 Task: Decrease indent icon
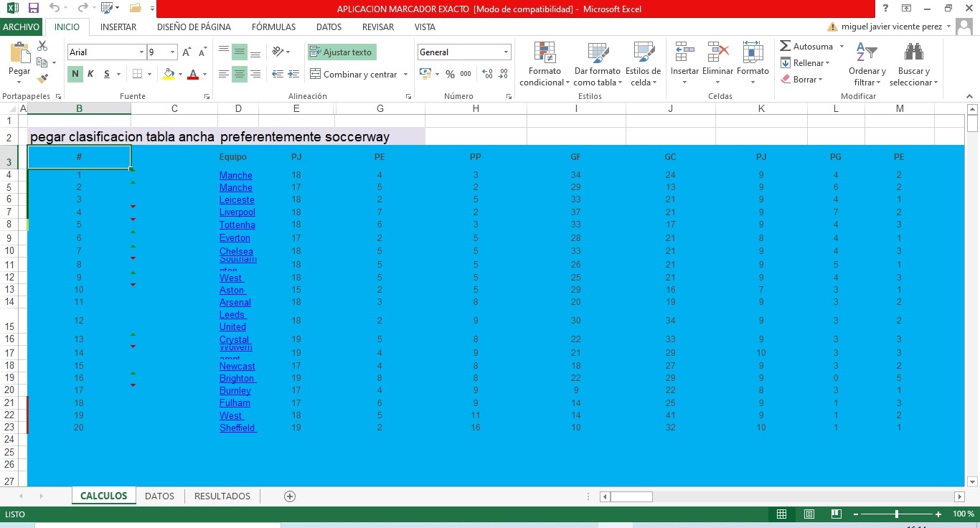pos(278,74)
